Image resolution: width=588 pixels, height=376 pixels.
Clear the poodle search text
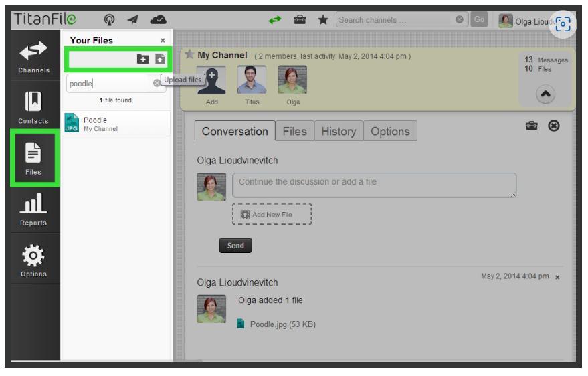tap(157, 83)
